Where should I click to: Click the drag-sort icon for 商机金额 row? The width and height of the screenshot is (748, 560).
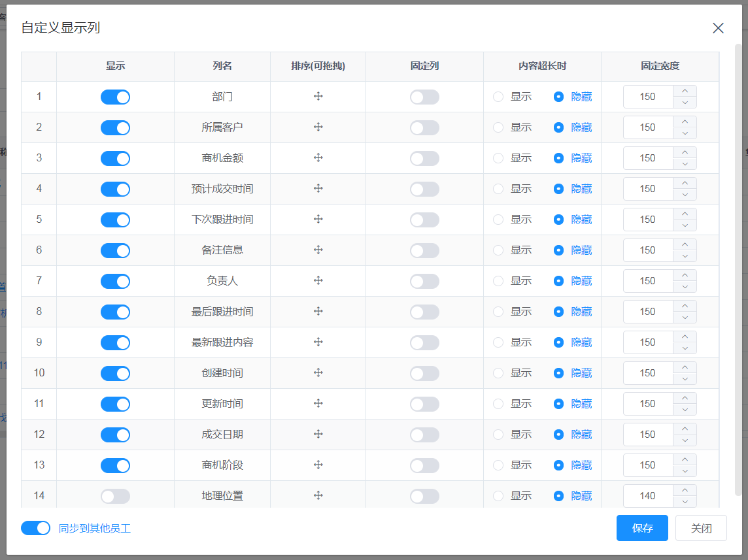click(x=318, y=158)
